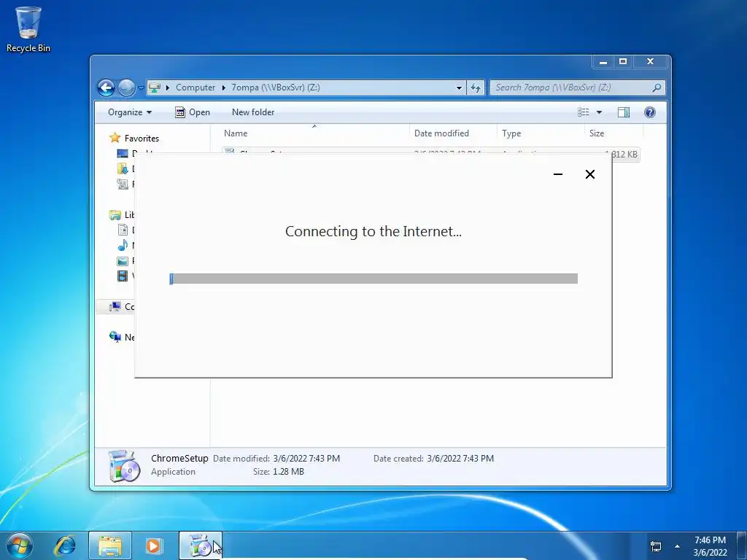Open recent pages dropdown arrow
The width and height of the screenshot is (747, 560).
(x=141, y=88)
